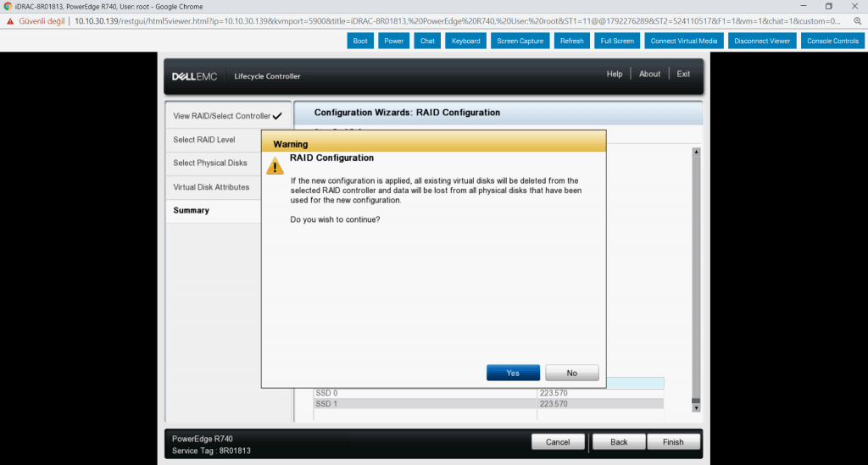Viewport: 868px width, 465px height.
Task: Click the browser zoom magnifier icon
Action: coord(857,20)
